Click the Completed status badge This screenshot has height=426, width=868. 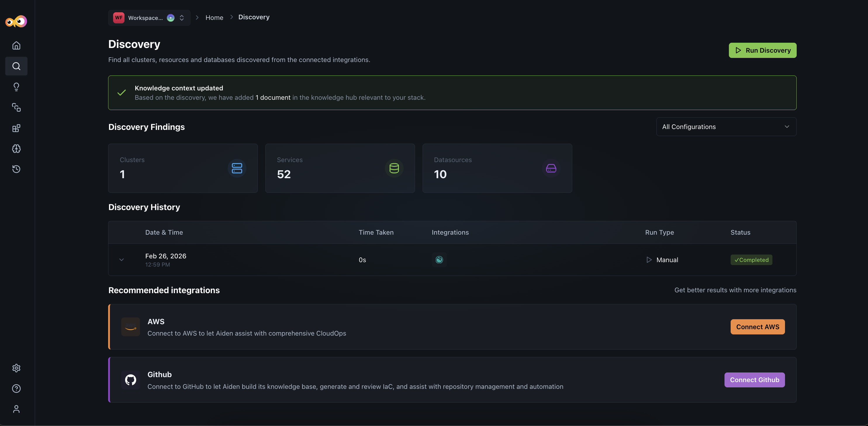click(751, 260)
